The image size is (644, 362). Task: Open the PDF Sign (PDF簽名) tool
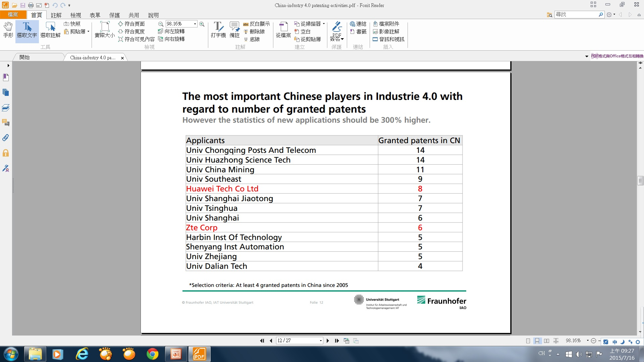[x=337, y=32]
